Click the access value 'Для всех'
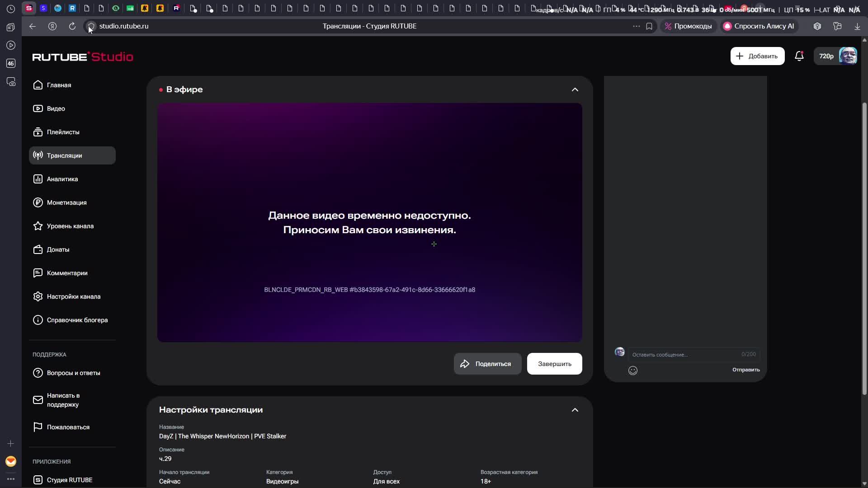 [387, 481]
